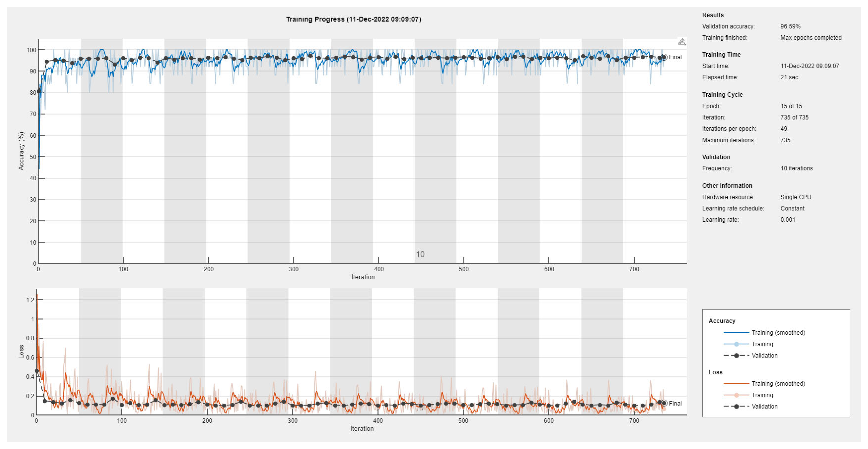Click the iteration value '735 of 735'
This screenshot has width=868, height=449.
coord(794,117)
